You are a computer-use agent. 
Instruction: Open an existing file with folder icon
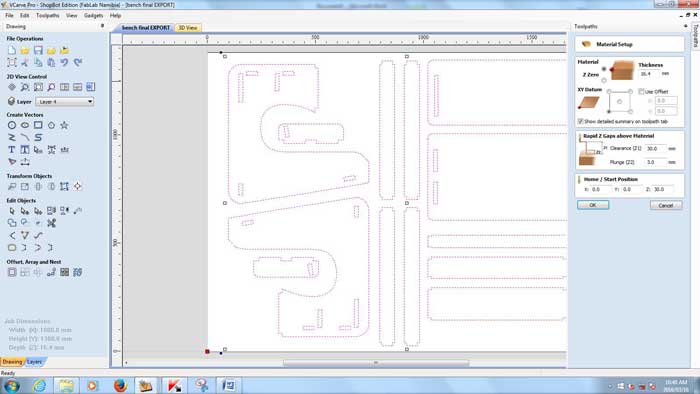click(x=25, y=50)
